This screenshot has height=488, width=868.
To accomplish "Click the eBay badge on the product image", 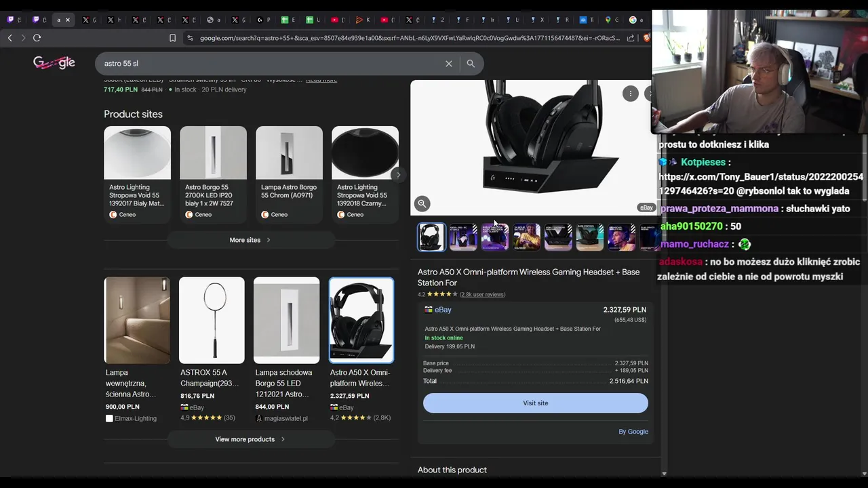I will pyautogui.click(x=646, y=207).
